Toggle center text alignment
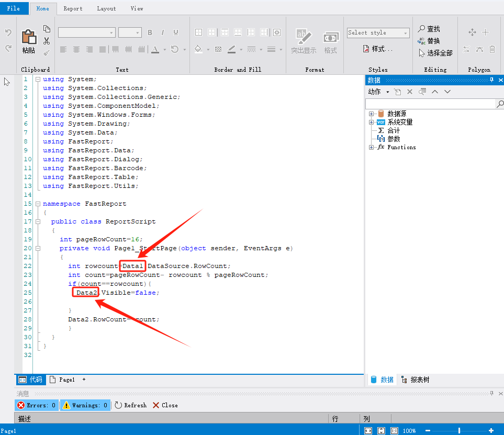 coord(76,49)
